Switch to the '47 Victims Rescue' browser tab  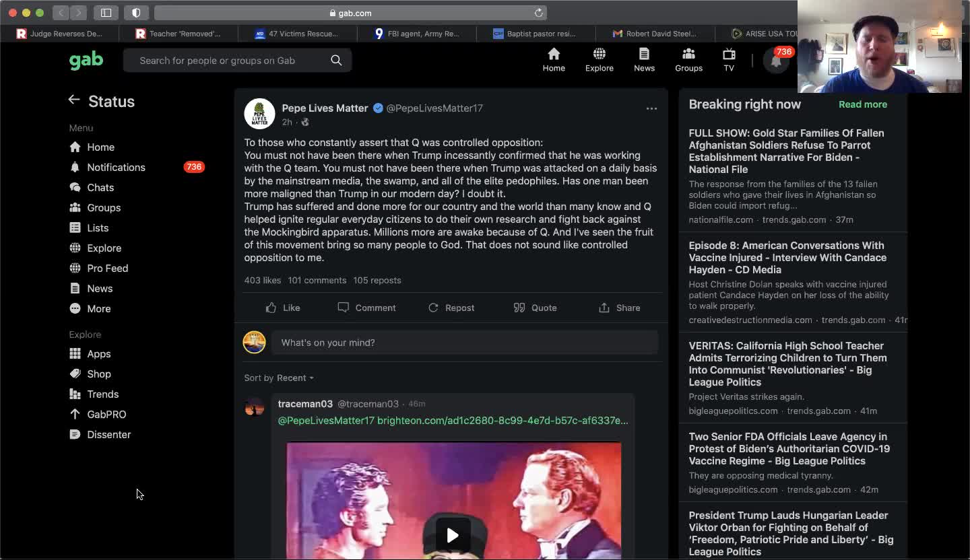click(297, 34)
